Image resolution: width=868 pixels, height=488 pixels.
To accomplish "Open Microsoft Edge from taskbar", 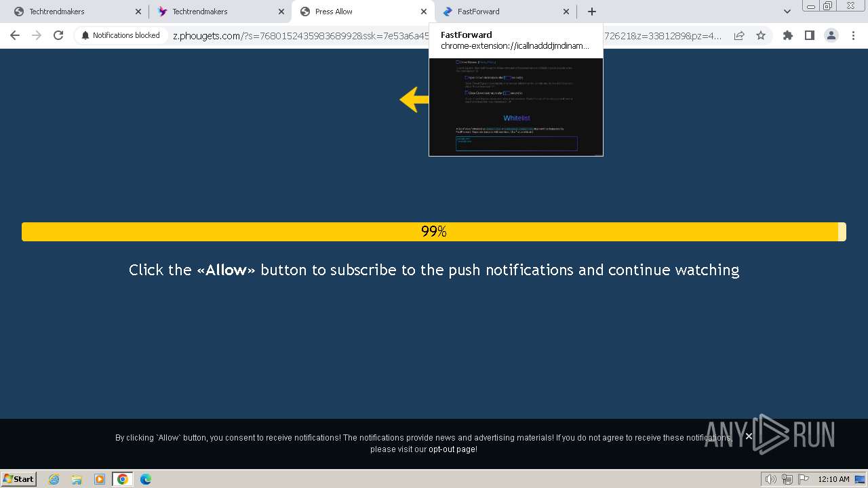I will click(146, 479).
